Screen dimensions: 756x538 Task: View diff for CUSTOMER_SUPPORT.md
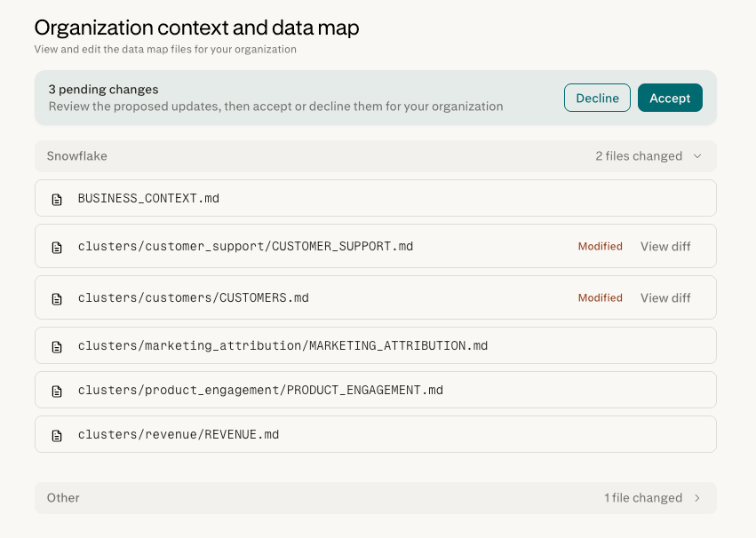665,246
